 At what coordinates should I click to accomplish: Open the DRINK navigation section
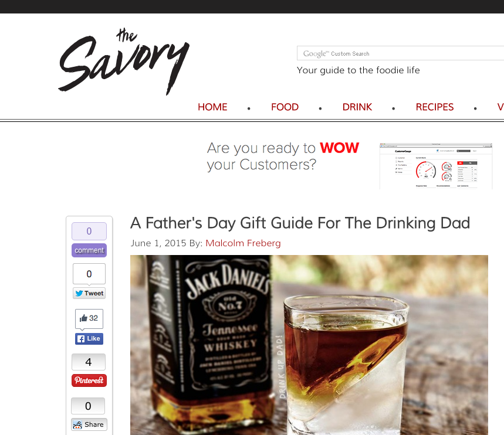(x=357, y=107)
